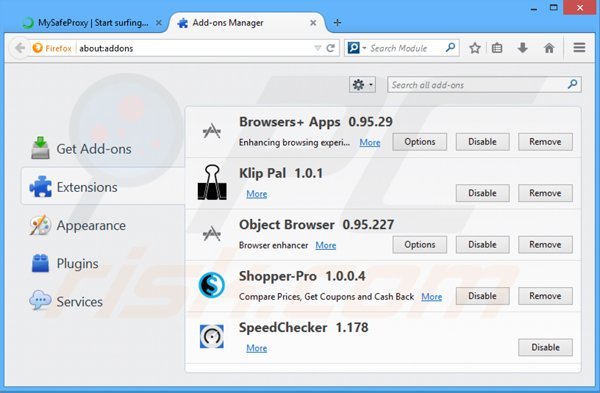Open Get Add-ons category
This screenshot has height=393, width=600.
pyautogui.click(x=81, y=149)
